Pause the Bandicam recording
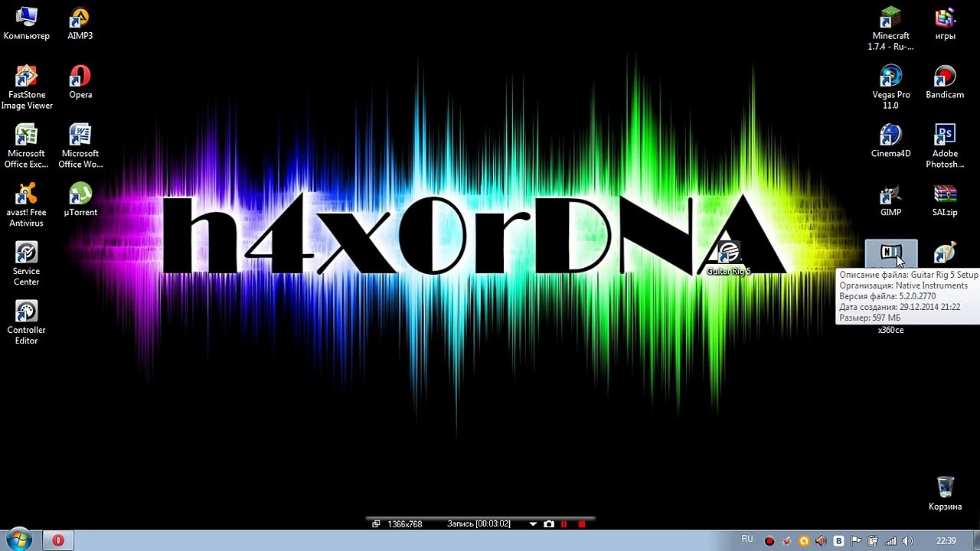 point(564,524)
